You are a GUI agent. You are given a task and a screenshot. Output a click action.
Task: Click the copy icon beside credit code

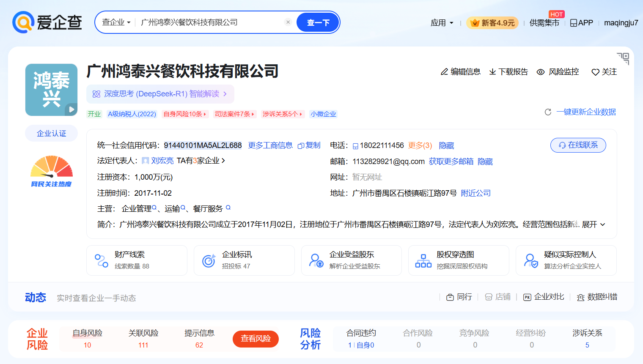tap(301, 146)
